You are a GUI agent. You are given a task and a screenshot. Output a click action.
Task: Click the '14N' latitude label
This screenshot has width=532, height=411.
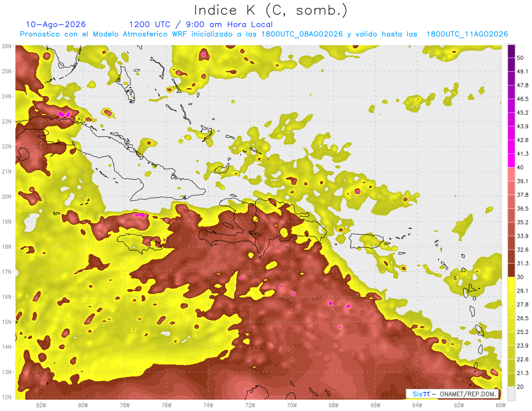(x=7, y=347)
